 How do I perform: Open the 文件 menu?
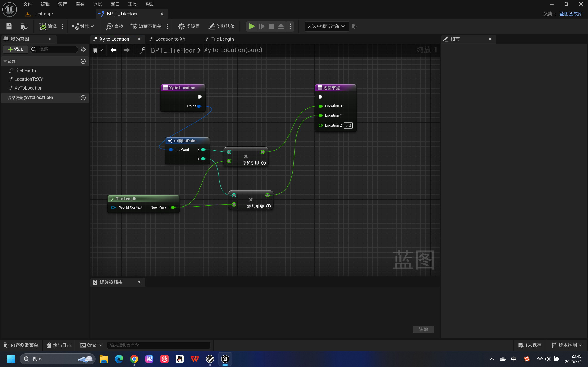click(x=28, y=4)
